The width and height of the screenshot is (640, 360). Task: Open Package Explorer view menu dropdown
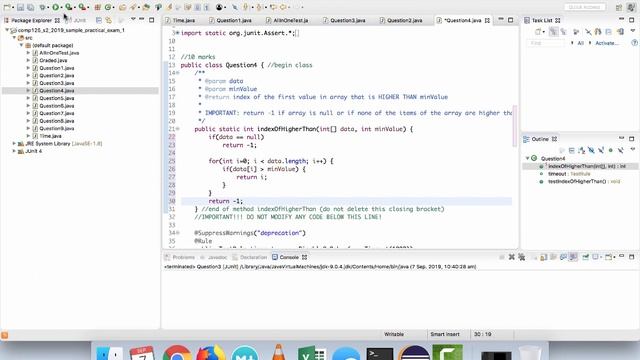[x=133, y=19]
